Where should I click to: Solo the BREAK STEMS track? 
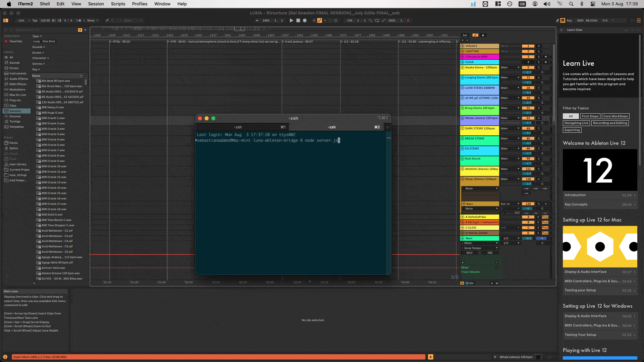tap(539, 139)
